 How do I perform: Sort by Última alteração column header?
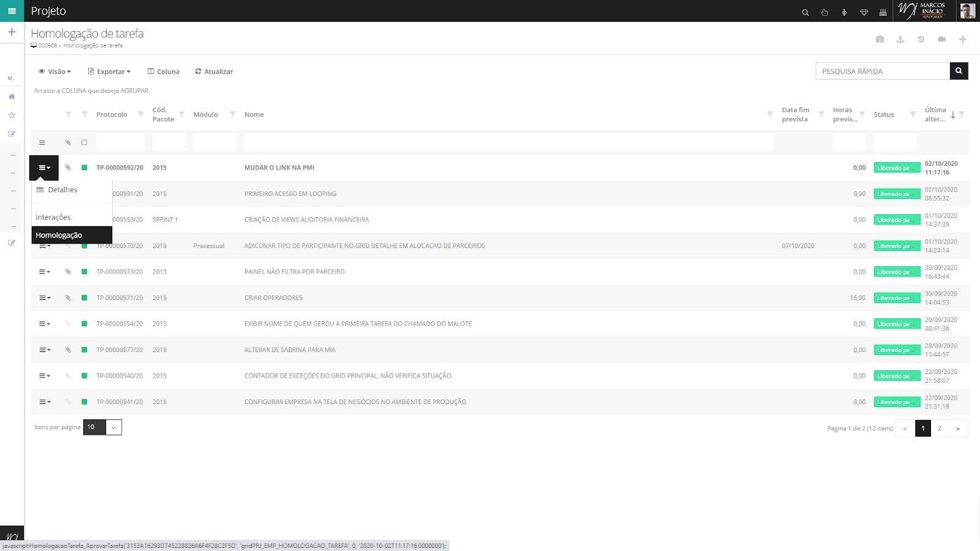935,114
